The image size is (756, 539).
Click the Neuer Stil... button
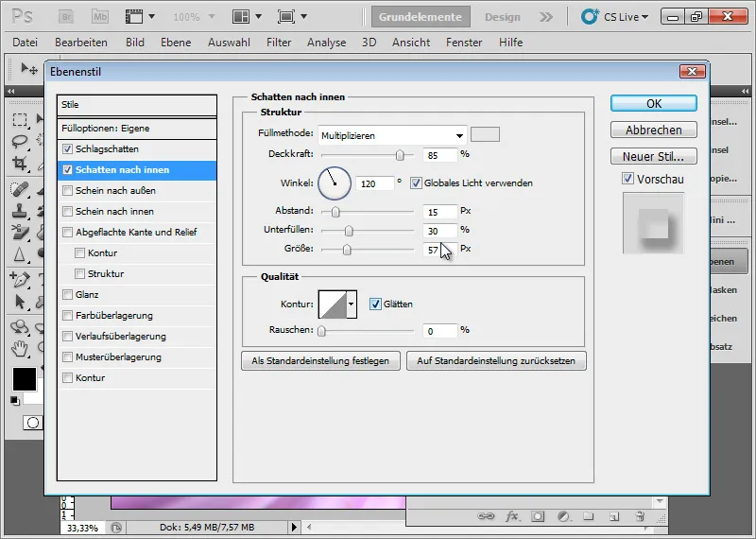pos(654,156)
